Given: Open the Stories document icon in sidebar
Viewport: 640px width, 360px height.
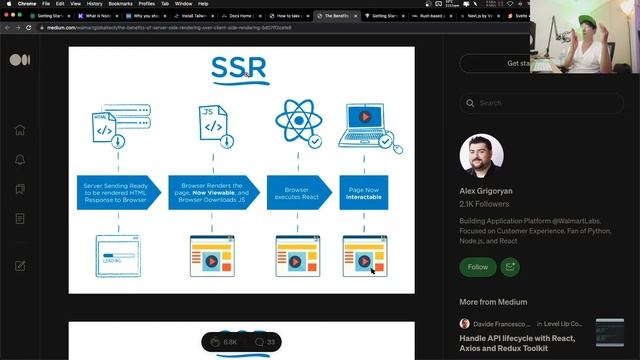Looking at the screenshot, I should click(20, 218).
